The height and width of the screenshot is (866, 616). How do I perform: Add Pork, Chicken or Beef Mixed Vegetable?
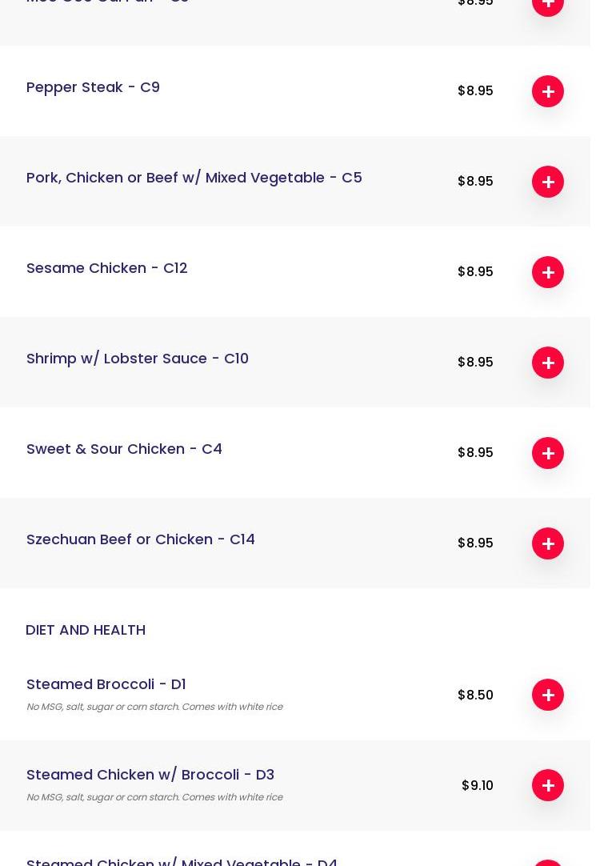tap(548, 182)
